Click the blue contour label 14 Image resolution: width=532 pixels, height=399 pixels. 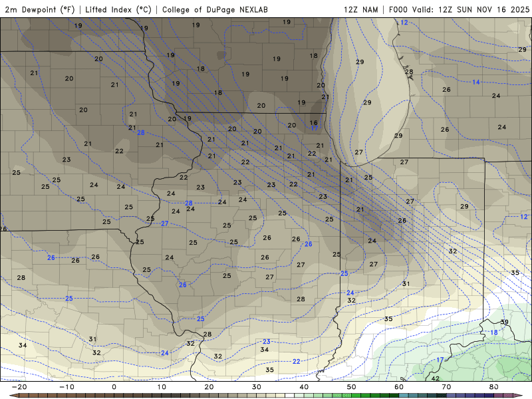click(x=476, y=82)
